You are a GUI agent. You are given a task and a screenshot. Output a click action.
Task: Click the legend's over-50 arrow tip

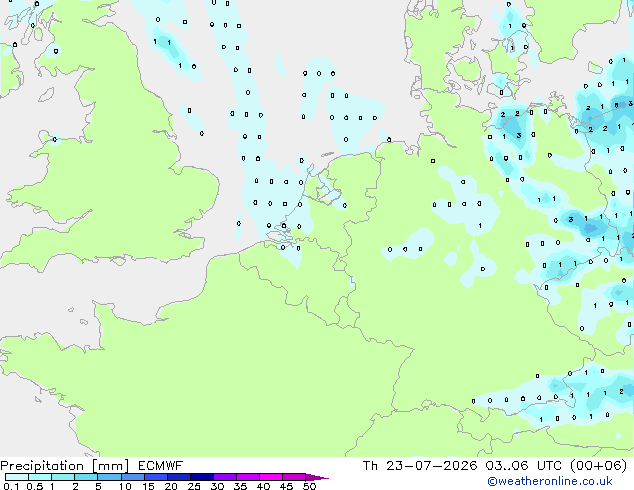click(317, 477)
